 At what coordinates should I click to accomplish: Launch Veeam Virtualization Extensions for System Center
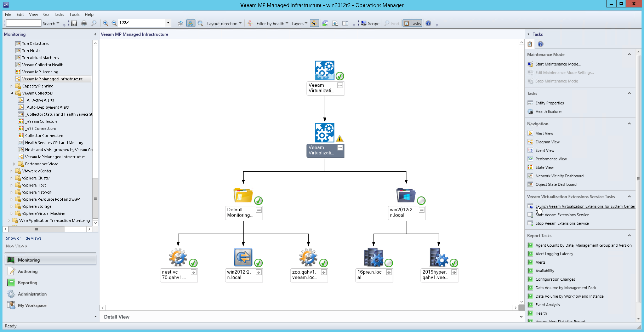coord(585,206)
